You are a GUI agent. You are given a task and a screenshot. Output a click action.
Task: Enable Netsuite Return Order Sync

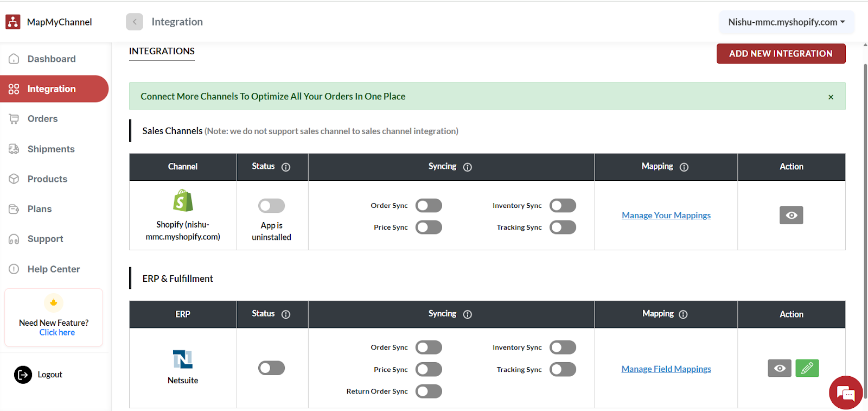(x=429, y=391)
